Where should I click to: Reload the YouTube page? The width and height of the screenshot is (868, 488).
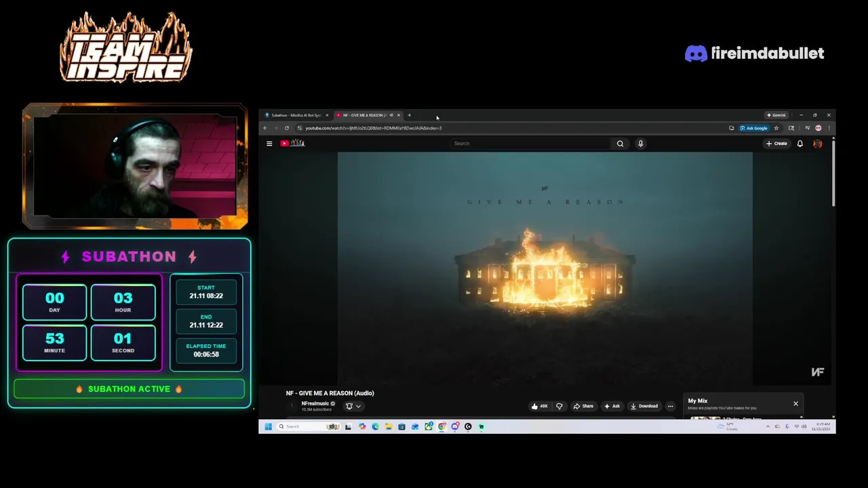point(286,128)
